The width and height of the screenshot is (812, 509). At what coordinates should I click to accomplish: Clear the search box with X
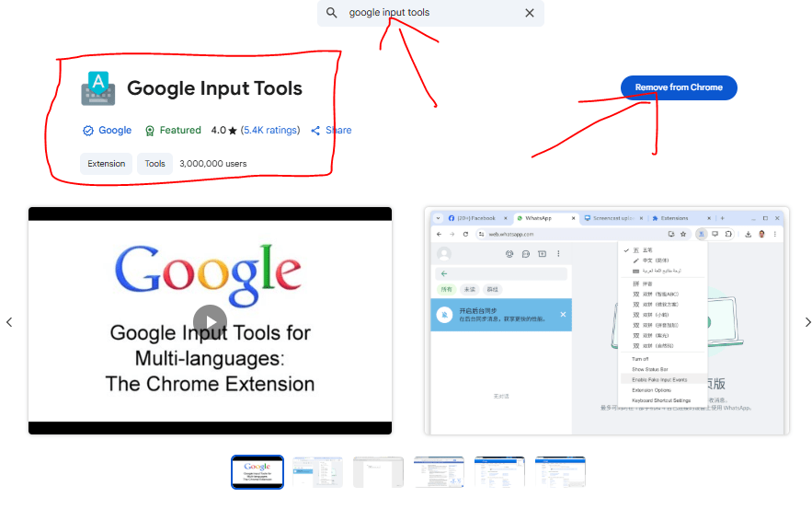point(530,13)
